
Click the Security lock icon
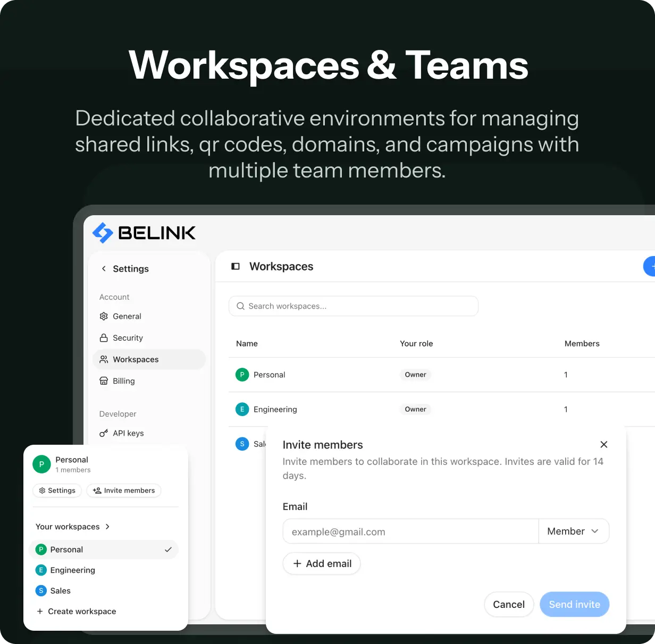[x=104, y=338]
